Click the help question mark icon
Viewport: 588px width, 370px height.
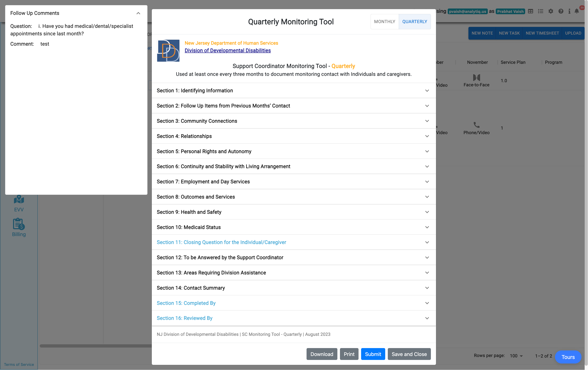click(561, 11)
